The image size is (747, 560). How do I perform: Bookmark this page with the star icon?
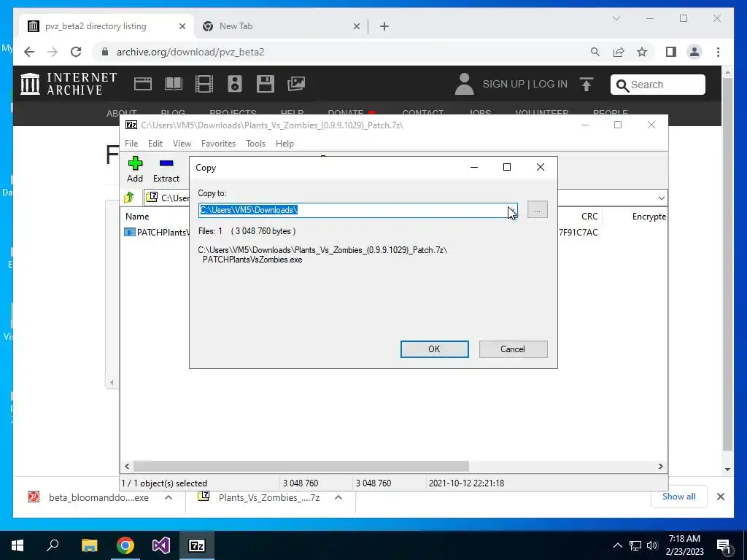642,52
